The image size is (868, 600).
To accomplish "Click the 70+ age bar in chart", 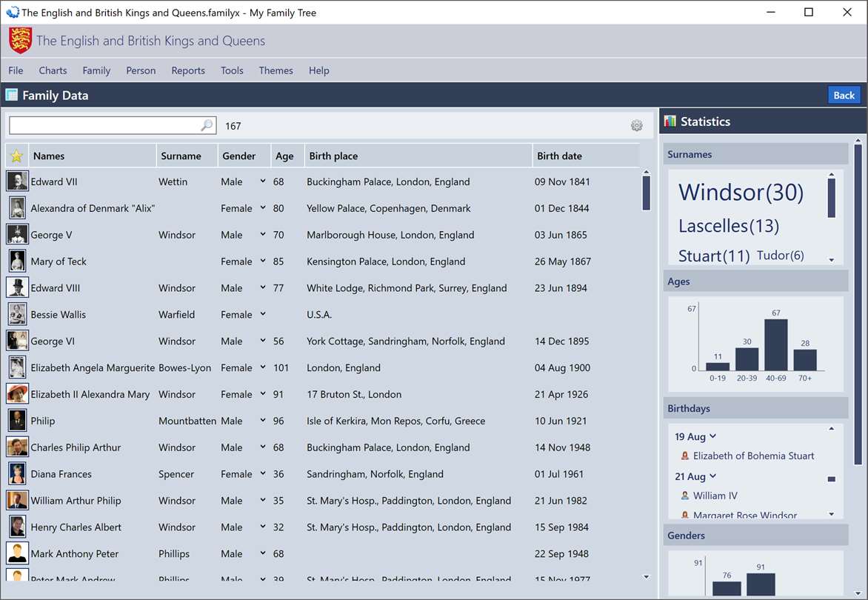I will tap(805, 360).
